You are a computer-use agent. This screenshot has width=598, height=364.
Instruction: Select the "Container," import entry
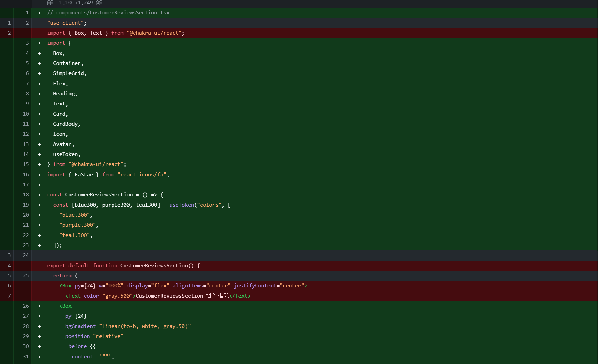coord(68,63)
